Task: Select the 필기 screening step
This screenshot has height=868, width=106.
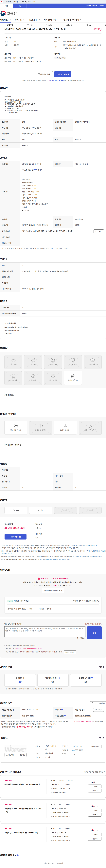Action: (65, 510)
